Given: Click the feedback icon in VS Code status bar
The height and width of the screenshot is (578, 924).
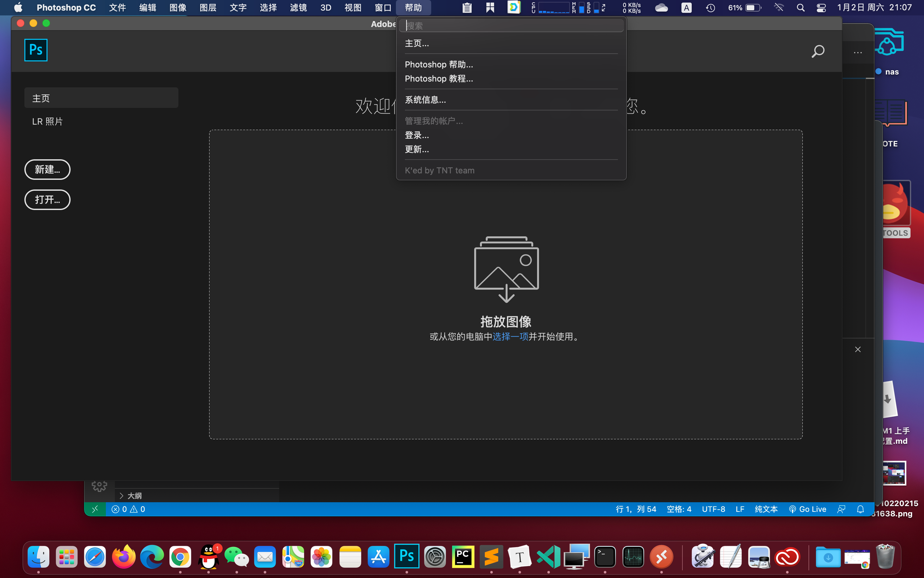Looking at the screenshot, I should click(x=841, y=509).
